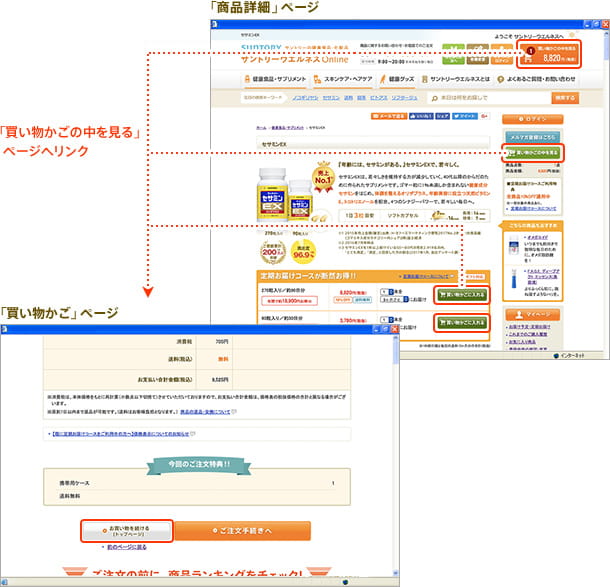Click the orange 検索する button
The image size is (610, 587).
[x=565, y=98]
